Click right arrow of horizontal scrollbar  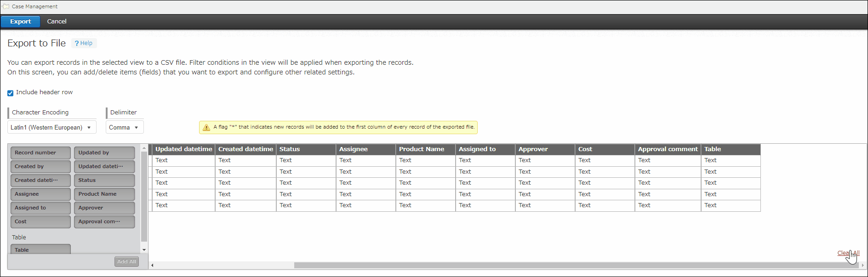click(x=862, y=265)
